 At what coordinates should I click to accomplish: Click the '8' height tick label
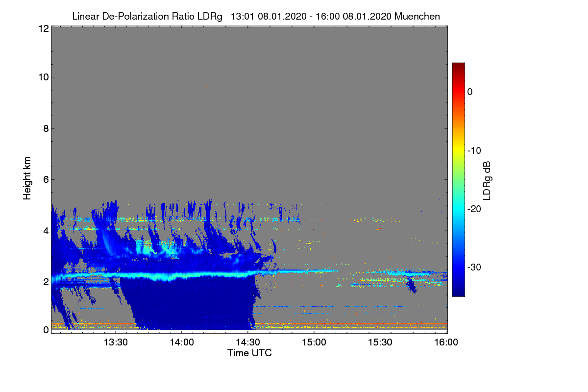(45, 128)
